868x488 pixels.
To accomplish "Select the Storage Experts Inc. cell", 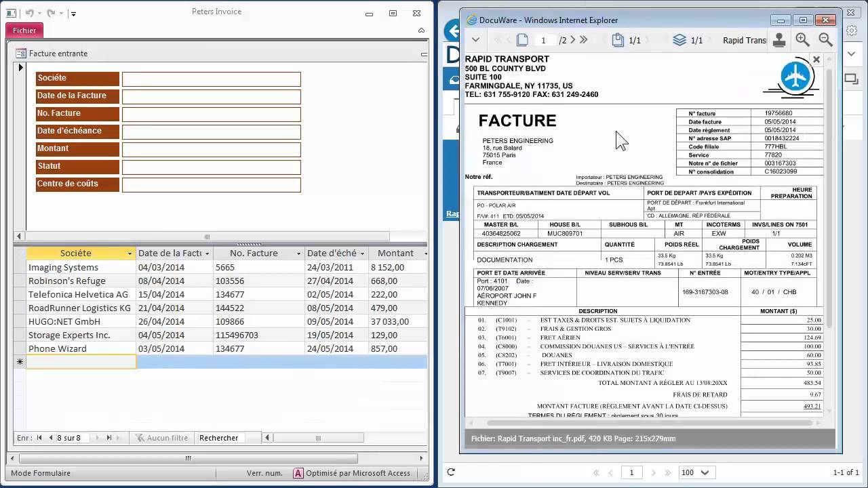I will click(x=81, y=335).
